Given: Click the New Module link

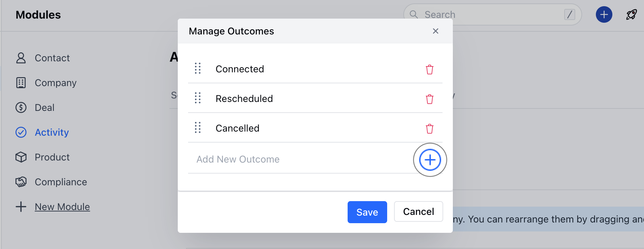Looking at the screenshot, I should click(x=62, y=207).
